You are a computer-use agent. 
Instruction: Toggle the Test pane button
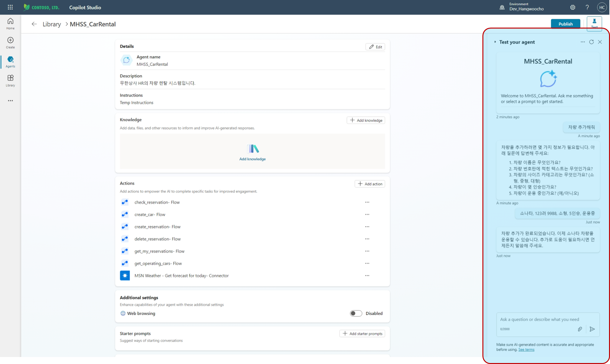click(594, 23)
